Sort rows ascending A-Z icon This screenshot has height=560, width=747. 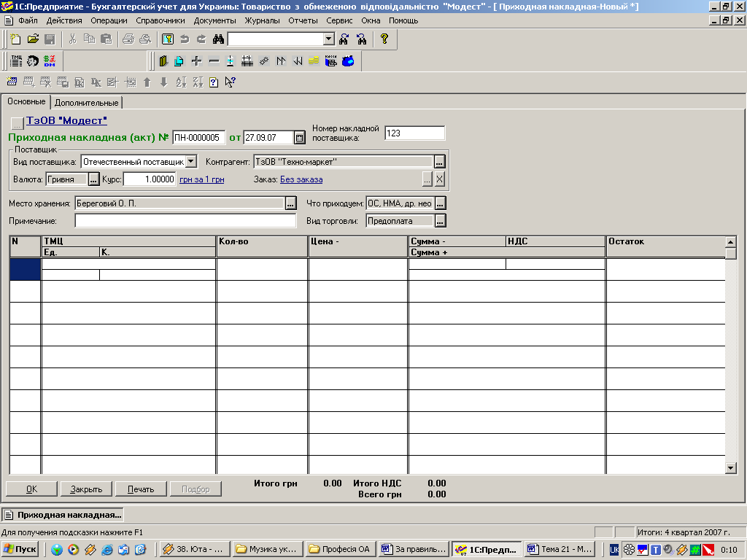181,82
